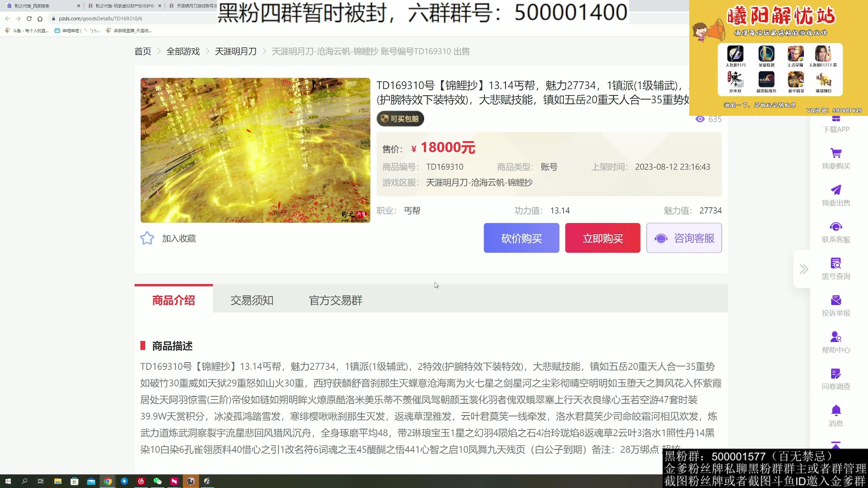Toggle 加入收藏 favorite star
Viewport: 868px width, 488px height.
(x=147, y=238)
